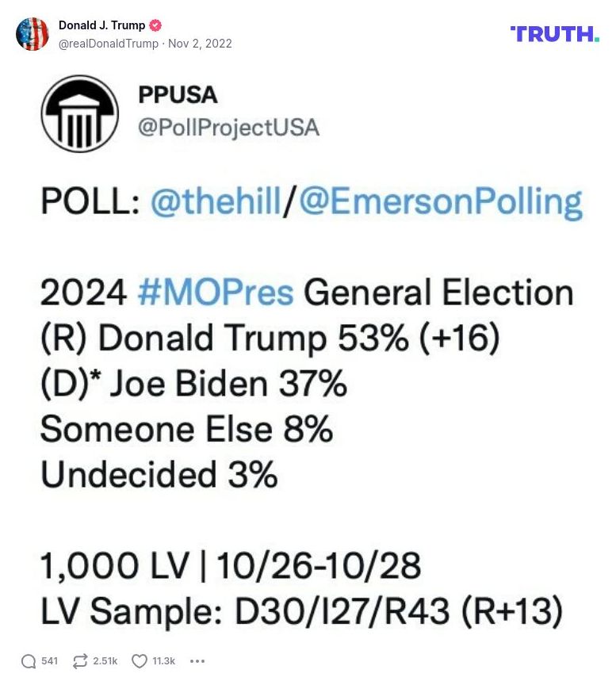The image size is (616, 685).
Task: Open the three-dot more options menu
Action: pyautogui.click(x=197, y=661)
